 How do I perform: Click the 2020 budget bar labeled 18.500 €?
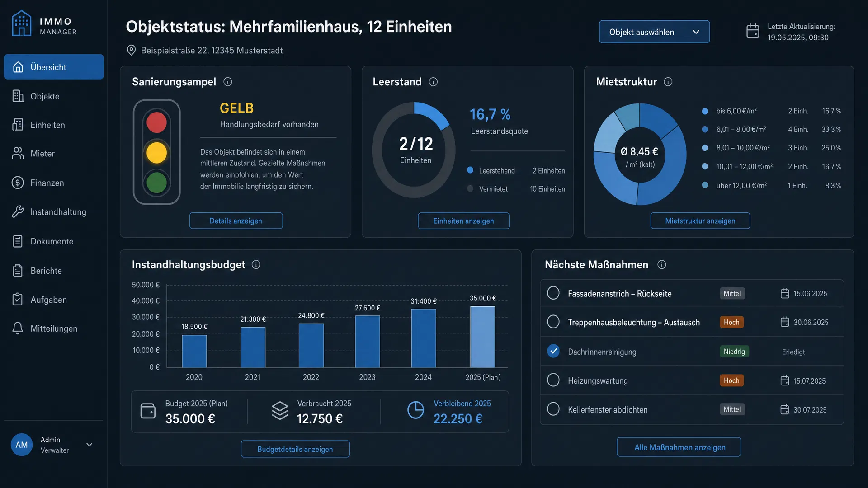tap(194, 351)
